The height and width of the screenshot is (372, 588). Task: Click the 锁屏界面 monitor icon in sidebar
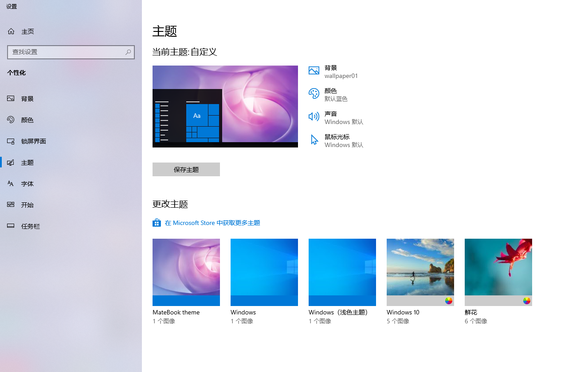11,141
